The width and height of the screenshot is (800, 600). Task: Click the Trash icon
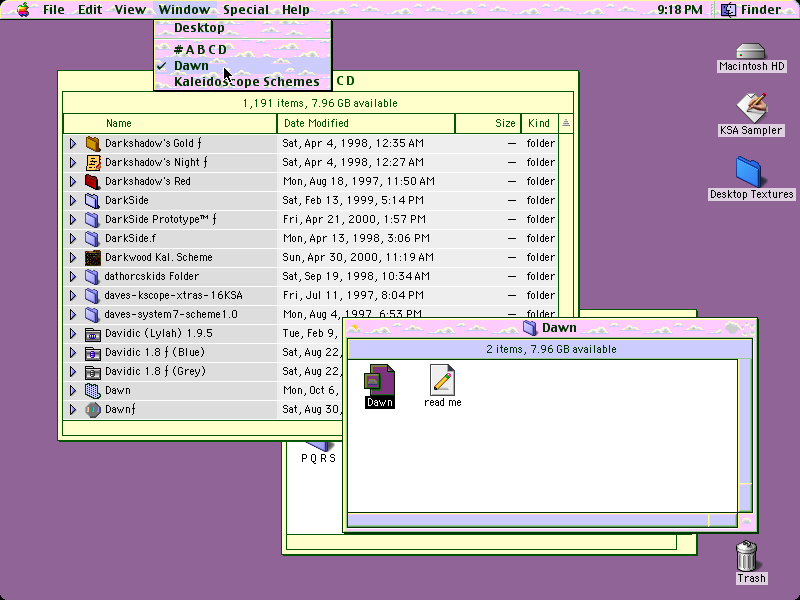coord(746,556)
